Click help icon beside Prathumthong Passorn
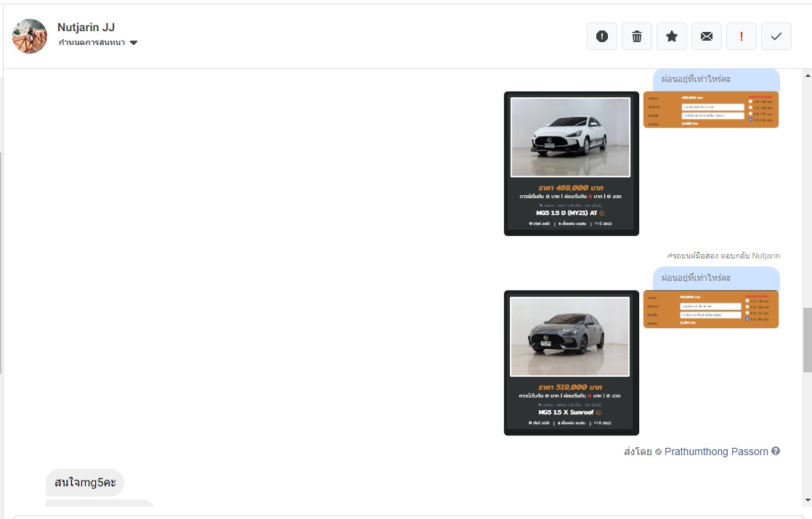Image resolution: width=812 pixels, height=519 pixels. pos(775,451)
